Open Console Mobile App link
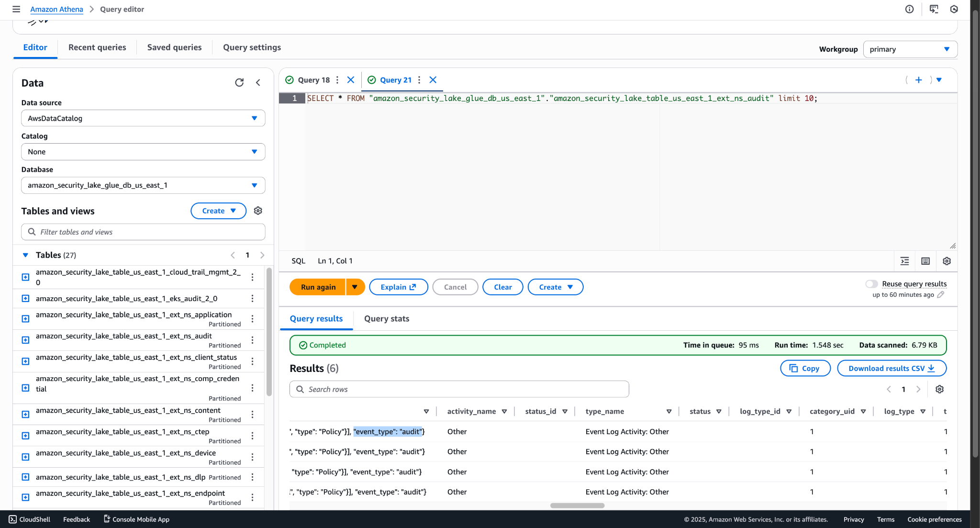 coord(137,519)
